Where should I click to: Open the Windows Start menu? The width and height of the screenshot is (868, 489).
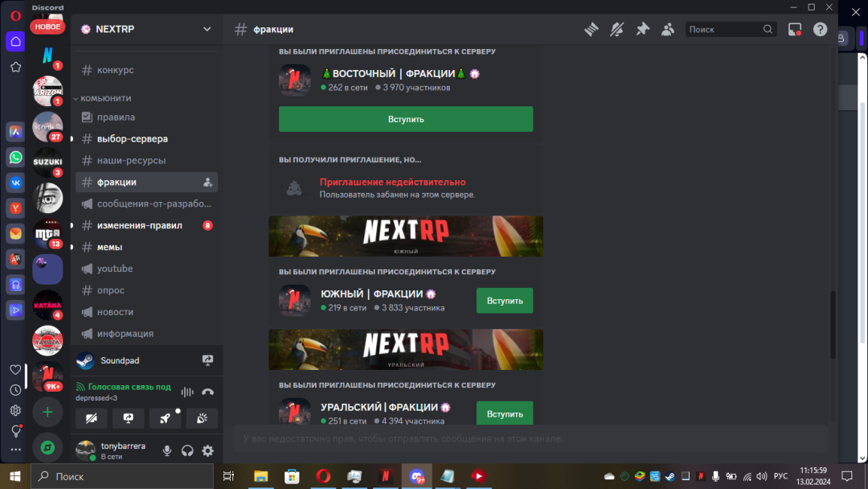(x=15, y=476)
